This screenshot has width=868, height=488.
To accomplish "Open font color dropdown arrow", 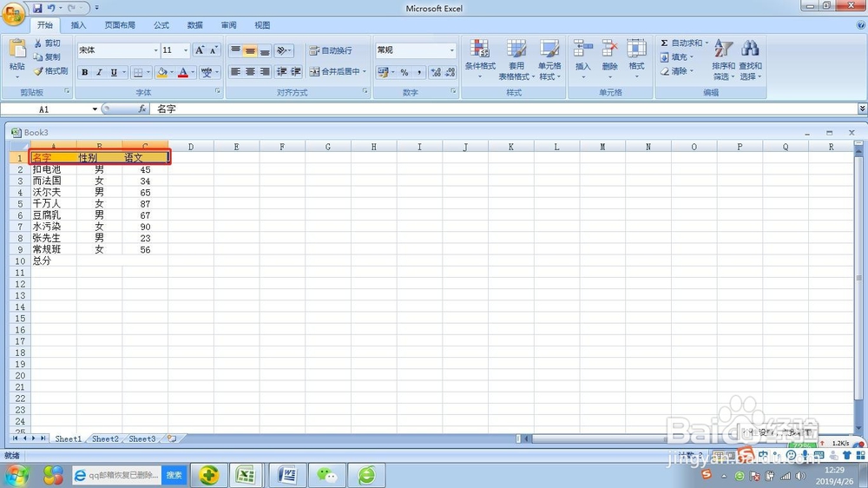I will tap(193, 72).
